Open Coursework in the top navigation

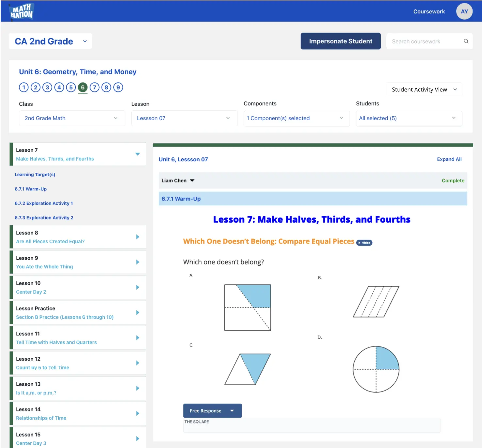[x=429, y=11]
